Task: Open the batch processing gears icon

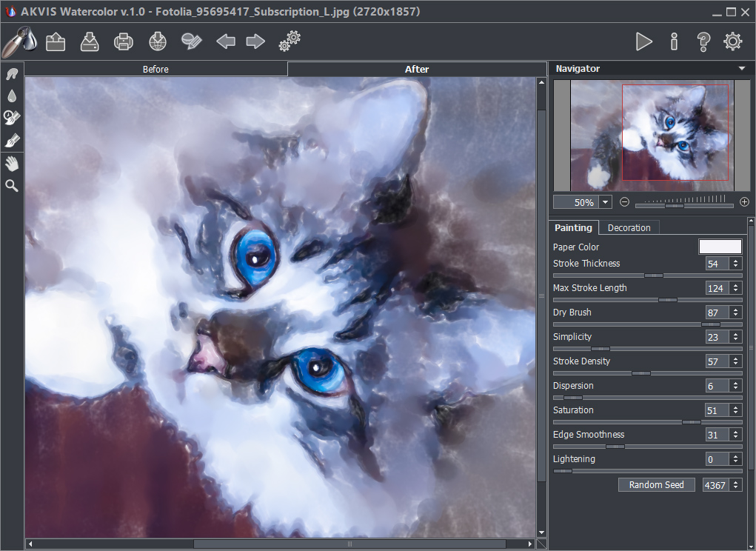Action: click(x=290, y=41)
